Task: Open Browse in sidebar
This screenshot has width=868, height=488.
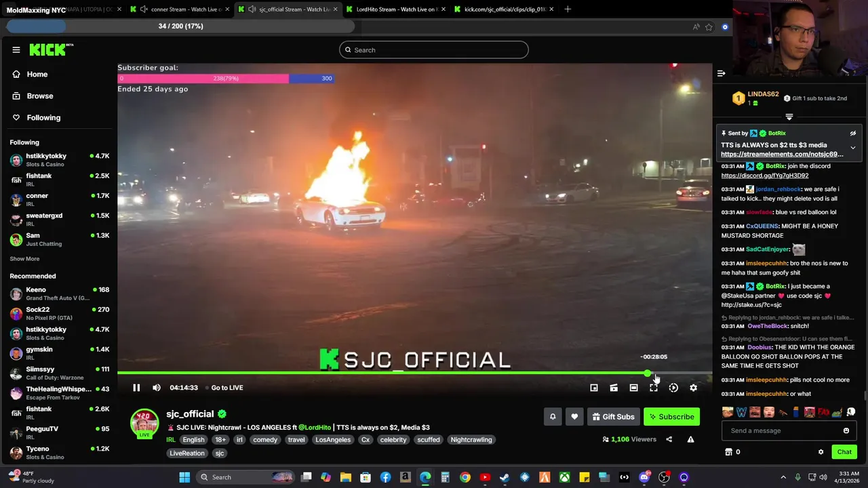Action: [x=40, y=96]
